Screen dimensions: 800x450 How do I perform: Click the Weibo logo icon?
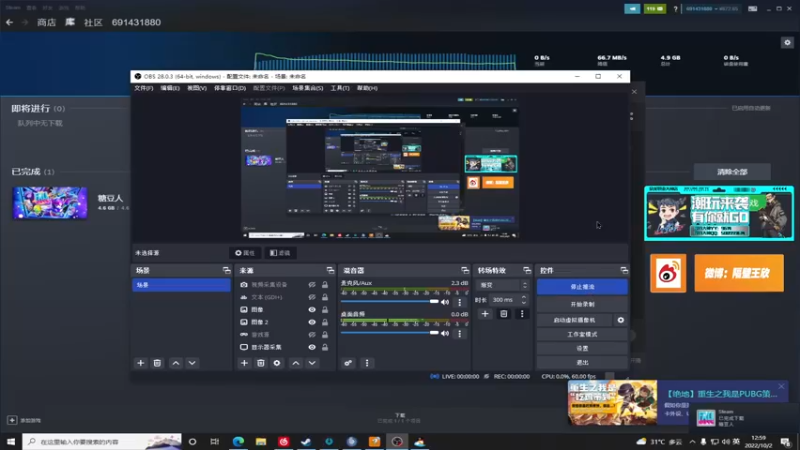[668, 273]
